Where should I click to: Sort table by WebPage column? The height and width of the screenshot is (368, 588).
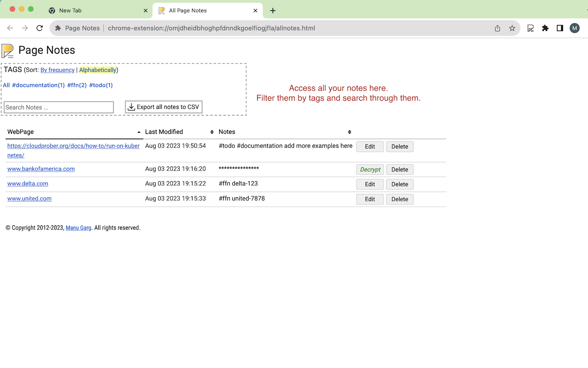point(74,132)
